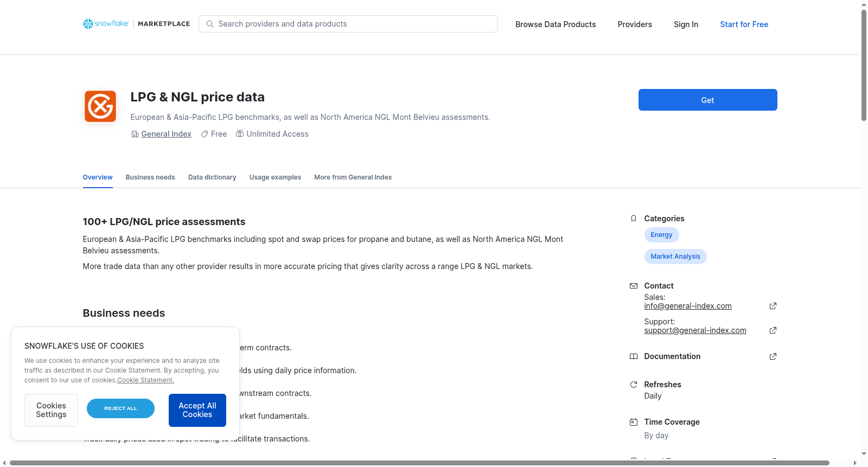Click the '100+ LPG/NGL price assessments' heading
The height and width of the screenshot is (467, 868).
point(164,222)
